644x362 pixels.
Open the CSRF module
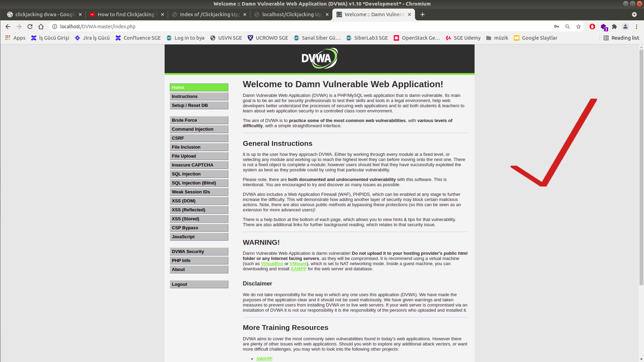pos(199,138)
